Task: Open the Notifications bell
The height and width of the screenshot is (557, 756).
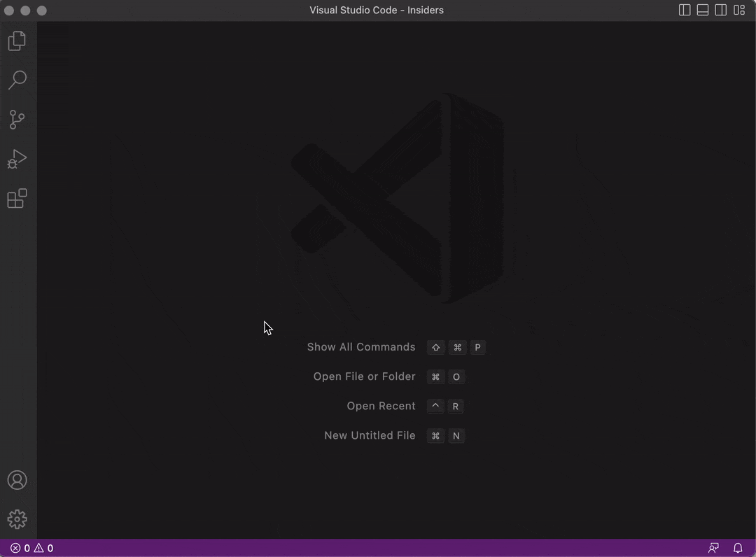Action: coord(738,548)
